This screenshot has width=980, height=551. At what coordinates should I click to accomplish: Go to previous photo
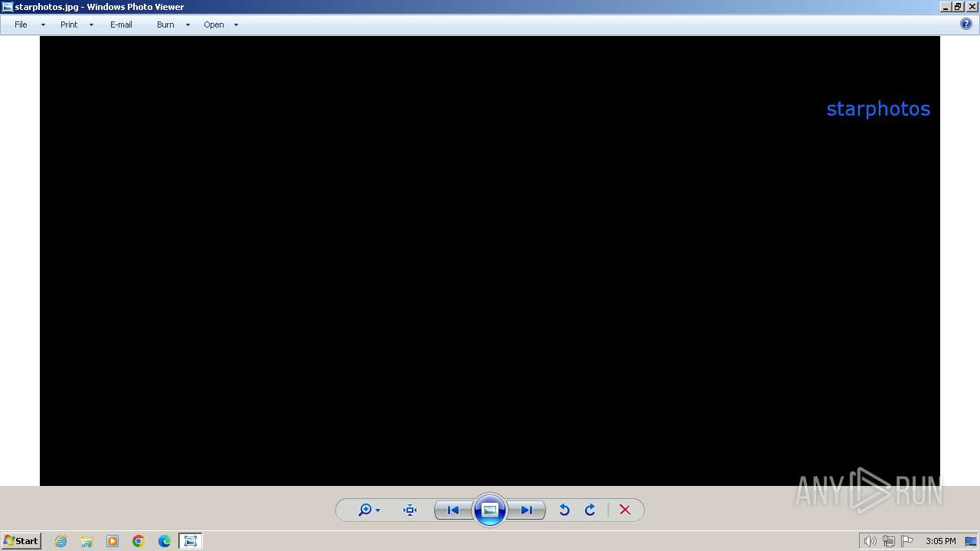452,510
